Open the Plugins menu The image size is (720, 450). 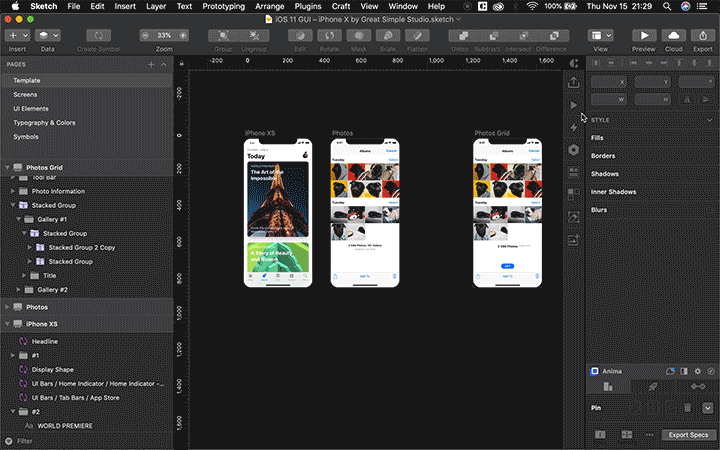tap(308, 6)
